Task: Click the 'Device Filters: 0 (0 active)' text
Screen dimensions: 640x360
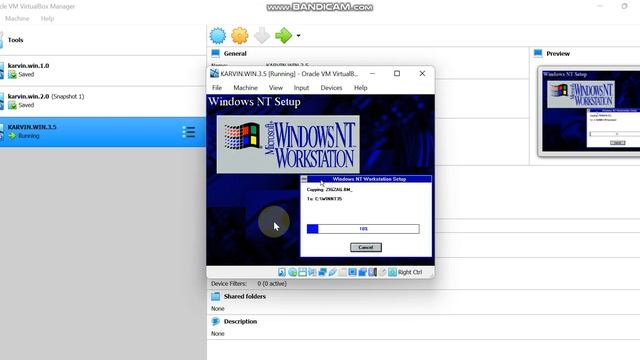Action: coord(249,283)
